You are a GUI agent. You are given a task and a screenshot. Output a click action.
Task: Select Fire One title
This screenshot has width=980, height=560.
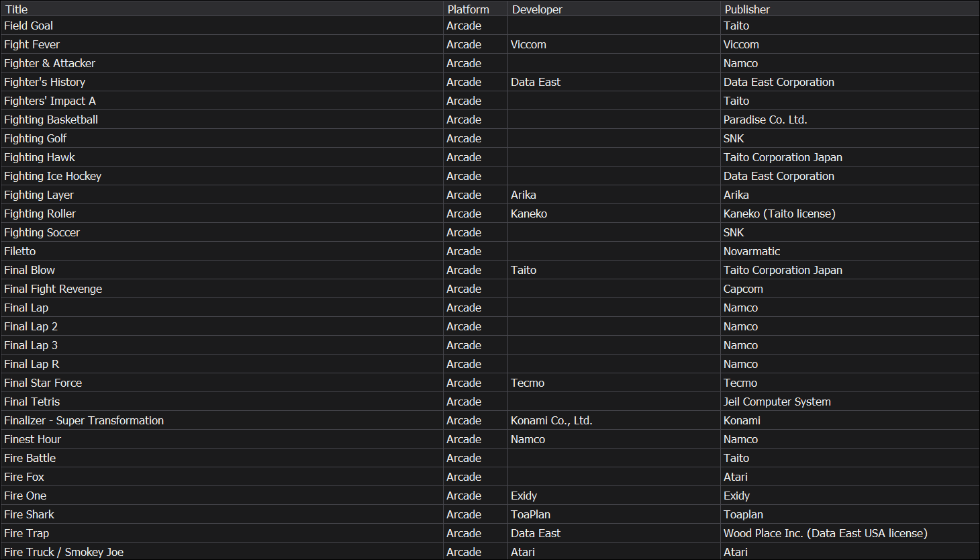pos(26,496)
